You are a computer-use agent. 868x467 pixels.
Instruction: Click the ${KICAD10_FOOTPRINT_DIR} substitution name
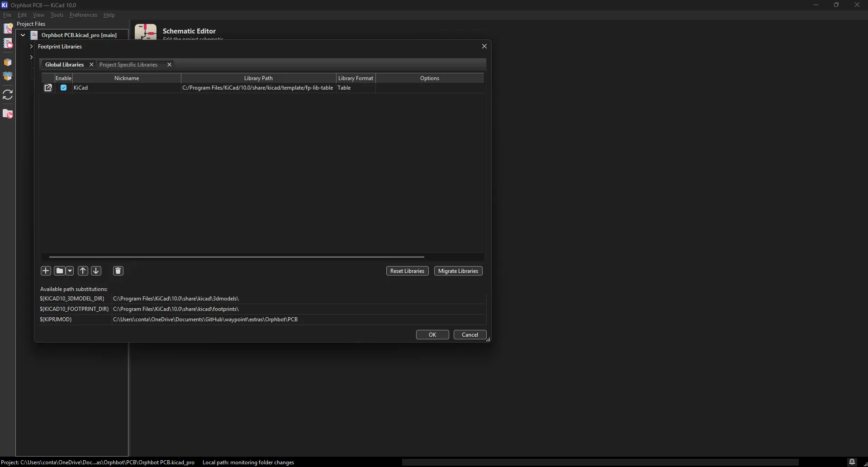pyautogui.click(x=74, y=309)
